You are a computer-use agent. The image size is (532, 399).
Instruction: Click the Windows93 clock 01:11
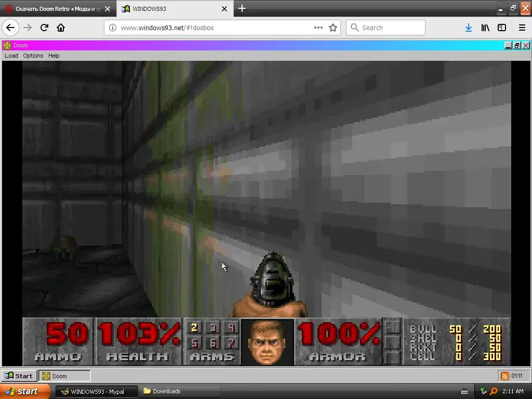point(517,376)
